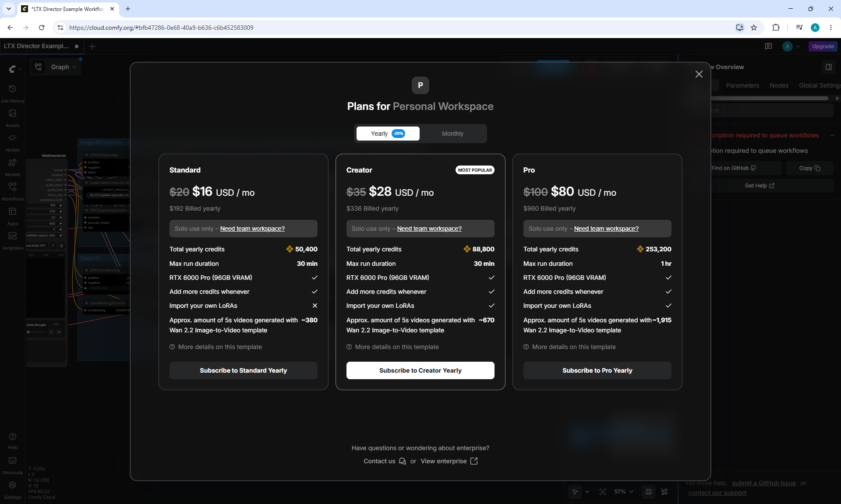View site information icon beside the URL

[60, 28]
